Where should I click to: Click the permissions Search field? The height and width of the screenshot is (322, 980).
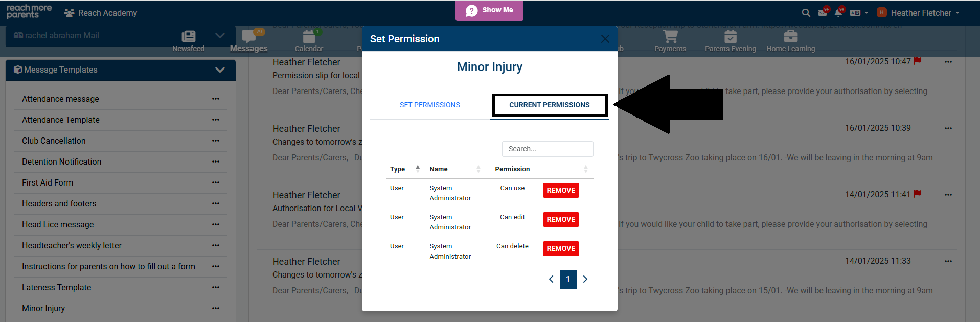click(547, 149)
